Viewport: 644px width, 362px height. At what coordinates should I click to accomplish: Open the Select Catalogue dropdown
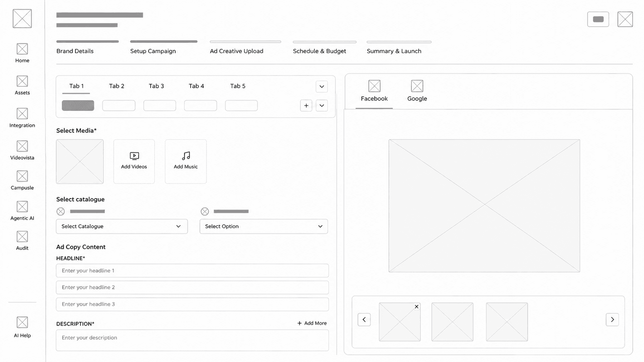[122, 226]
